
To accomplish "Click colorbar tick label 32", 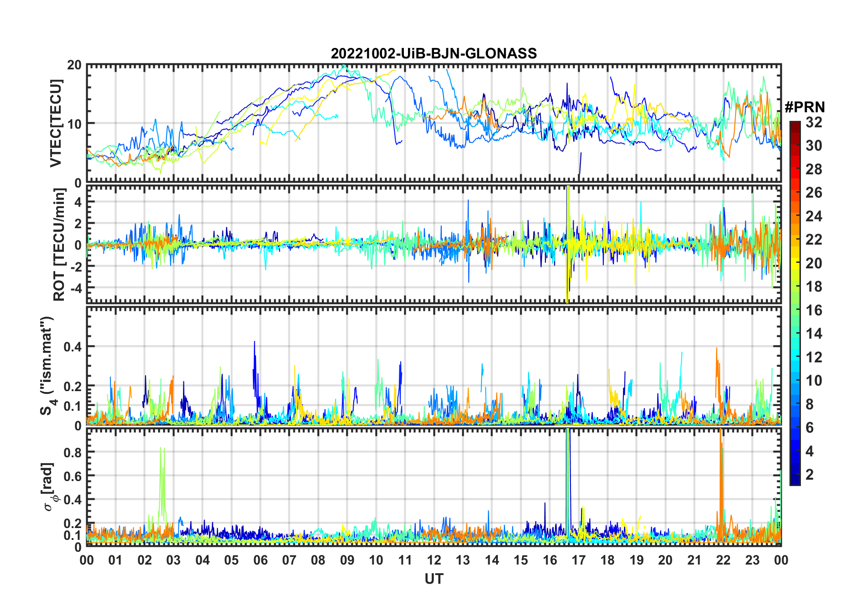I will coord(814,122).
